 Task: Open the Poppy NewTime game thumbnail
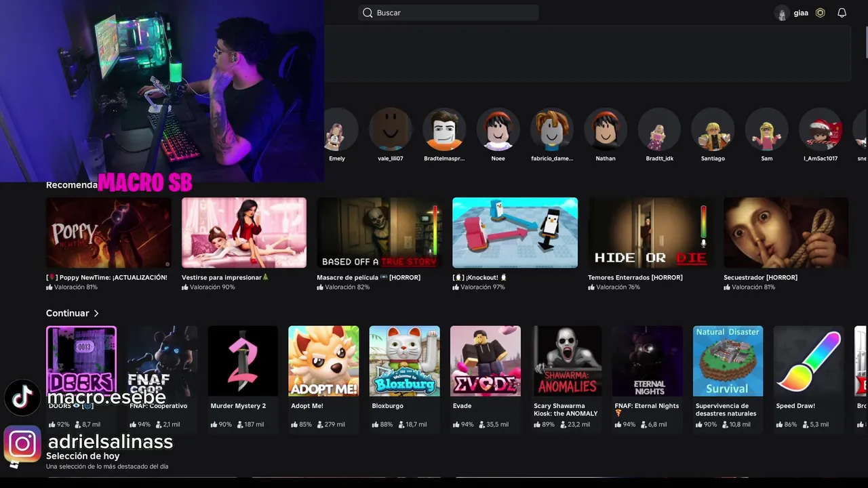[x=108, y=232]
